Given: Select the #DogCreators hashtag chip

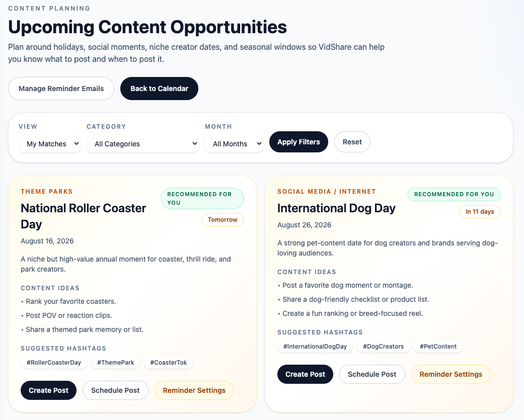Looking at the screenshot, I should click(x=383, y=347).
